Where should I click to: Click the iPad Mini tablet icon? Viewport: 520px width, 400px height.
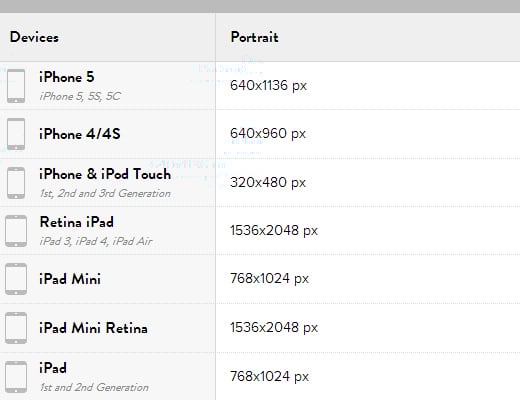coord(16,279)
